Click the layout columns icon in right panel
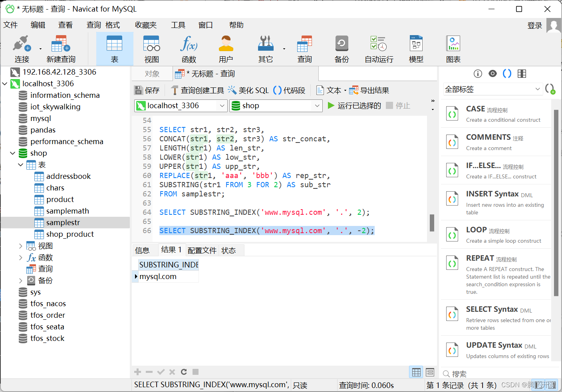Viewport: 562px width, 392px height. [x=522, y=73]
